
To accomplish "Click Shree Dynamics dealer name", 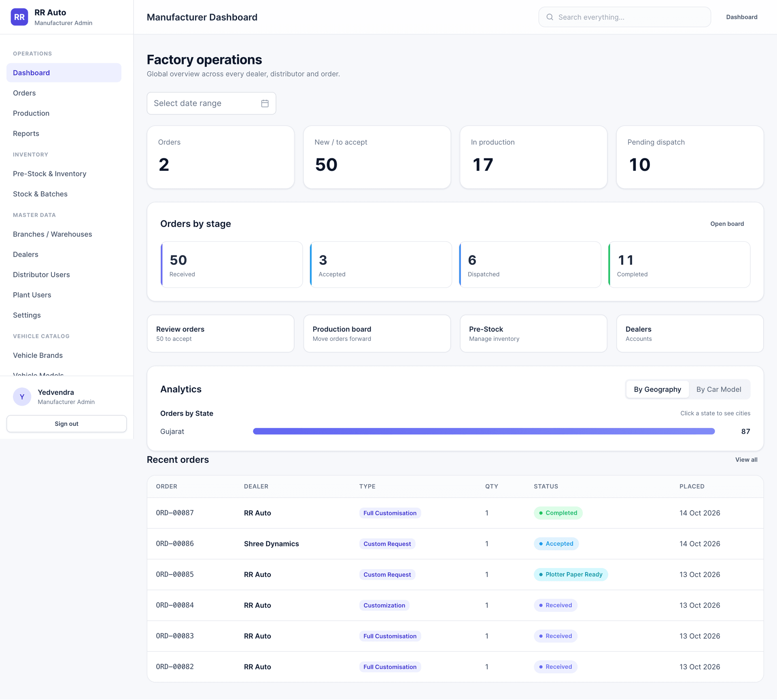I will (271, 544).
